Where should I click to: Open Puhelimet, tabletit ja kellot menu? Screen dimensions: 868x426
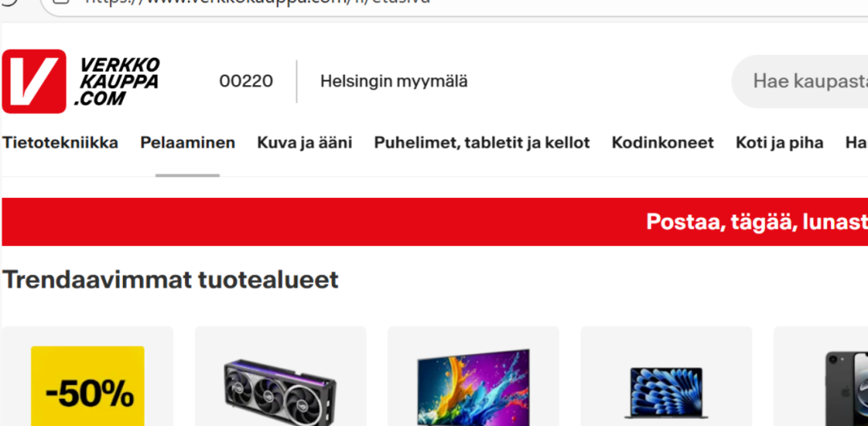pyautogui.click(x=481, y=143)
